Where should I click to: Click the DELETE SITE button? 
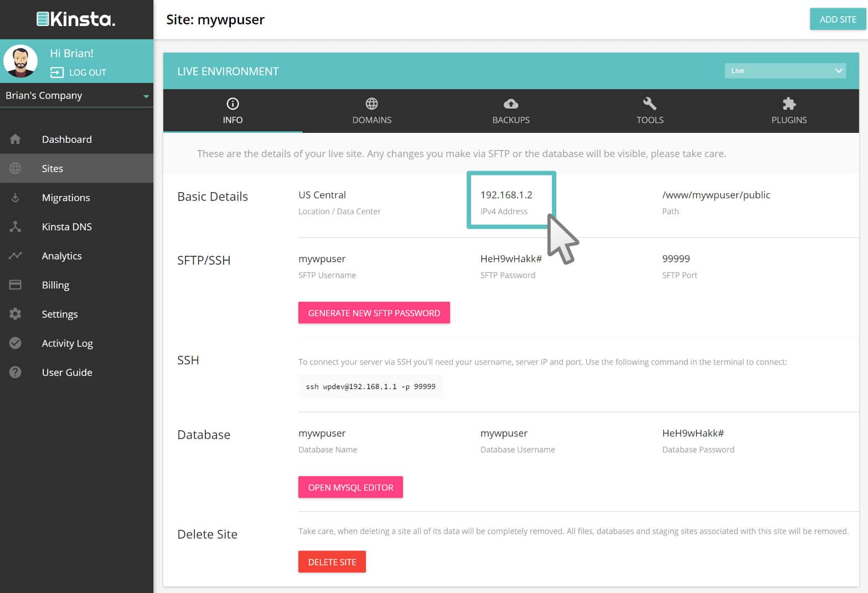point(332,562)
